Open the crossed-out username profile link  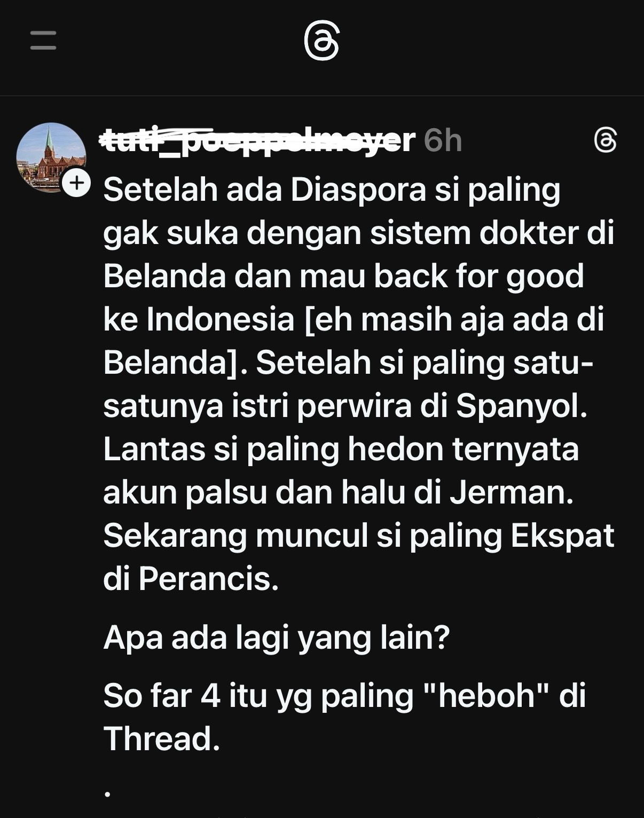point(258,140)
